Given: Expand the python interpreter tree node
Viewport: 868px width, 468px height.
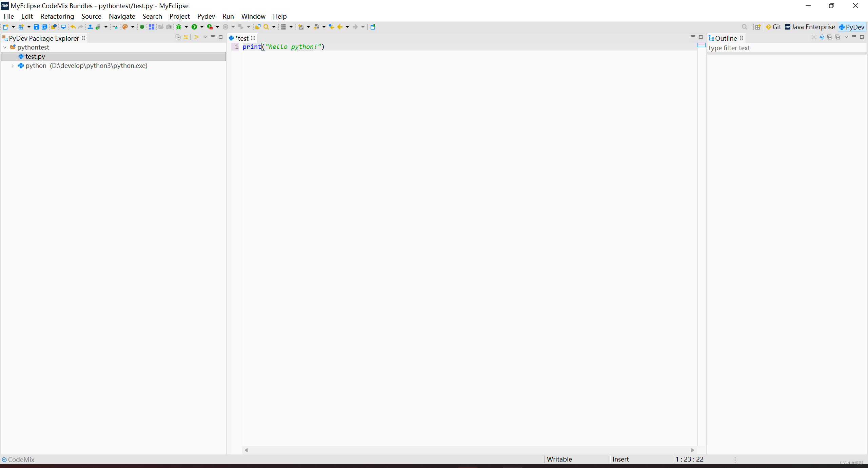Looking at the screenshot, I should (x=13, y=66).
